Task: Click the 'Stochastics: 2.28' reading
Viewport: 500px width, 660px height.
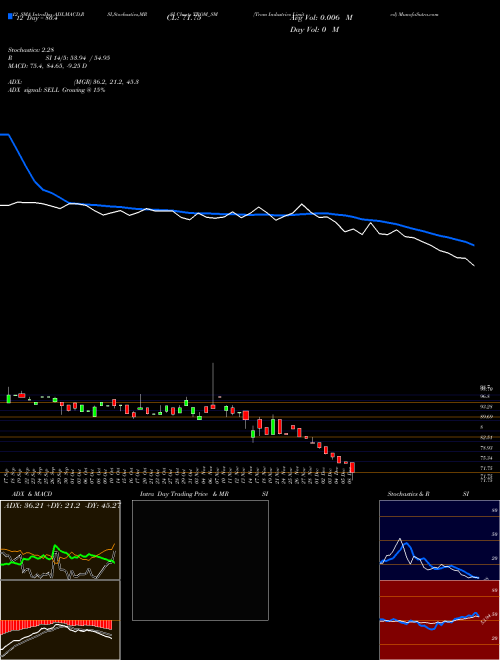Action: 31,50
